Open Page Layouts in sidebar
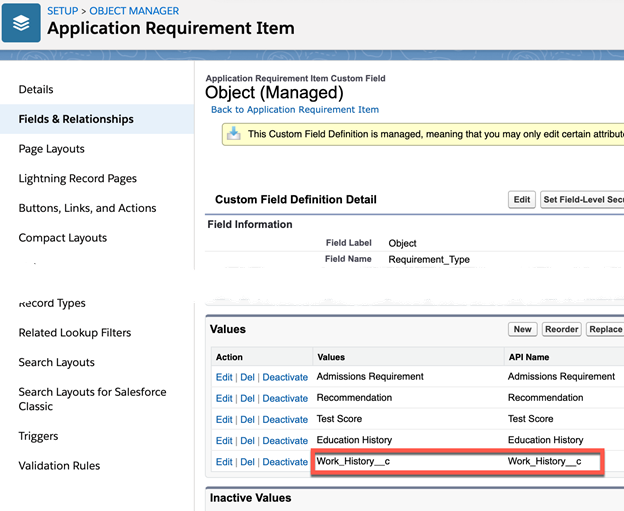Viewport: 624px width, 511px height. (x=52, y=149)
